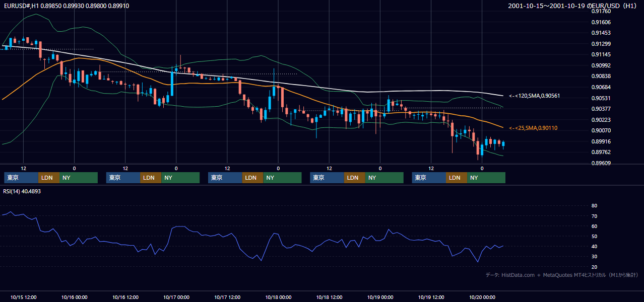Click price axis value 0.90684
Image resolution: width=644 pixels, height=302 pixels.
tap(601, 87)
